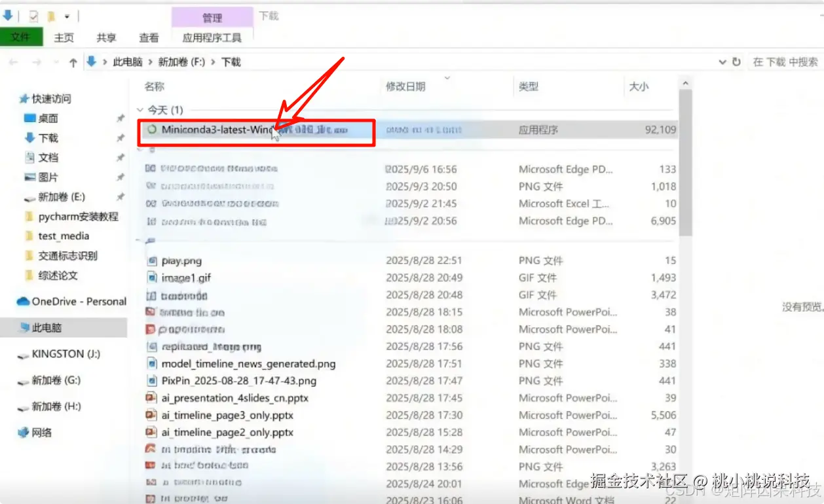Click 下载 segment in the address bar
Image resolution: width=824 pixels, height=504 pixels.
231,62
